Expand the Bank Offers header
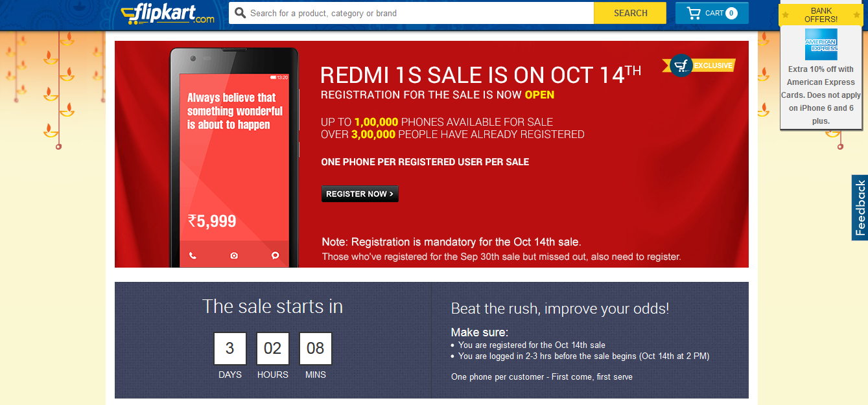 [x=821, y=15]
